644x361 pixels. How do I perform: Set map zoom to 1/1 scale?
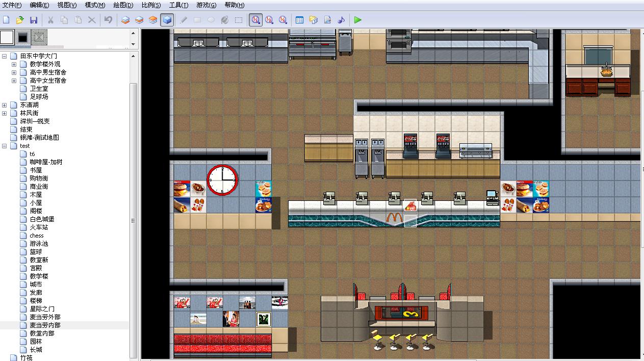click(x=255, y=20)
